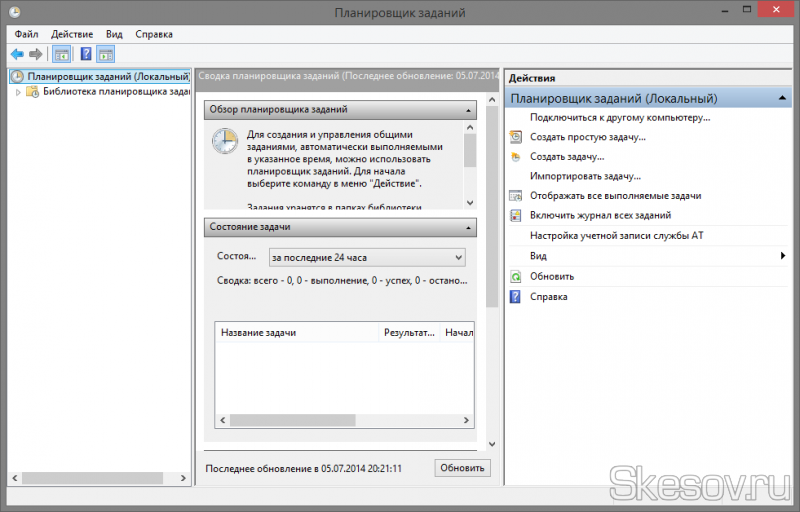800x512 pixels.
Task: Click the green refresh icon beside Обновить
Action: click(516, 276)
